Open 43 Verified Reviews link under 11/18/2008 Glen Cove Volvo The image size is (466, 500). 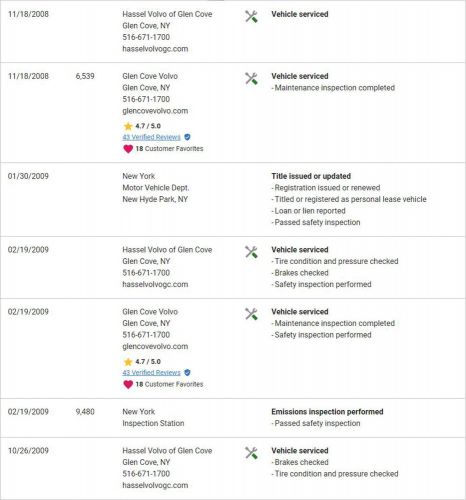151,137
